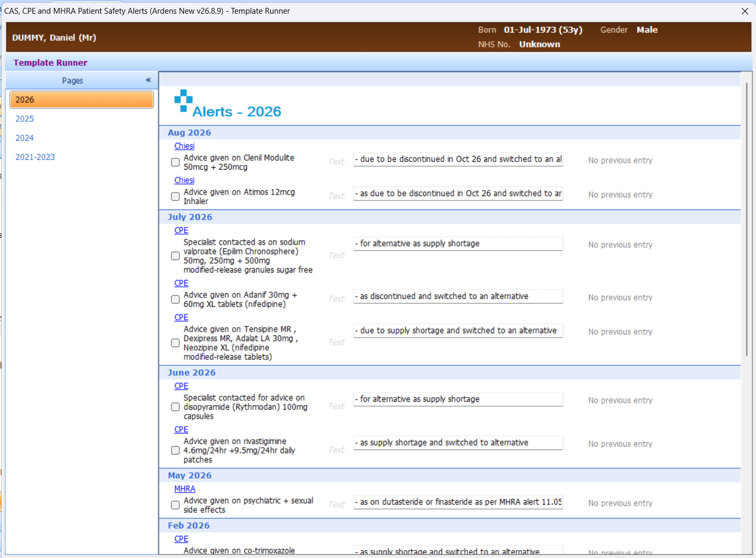This screenshot has width=756, height=558.
Task: Click the July 2026 section heading
Action: (190, 217)
